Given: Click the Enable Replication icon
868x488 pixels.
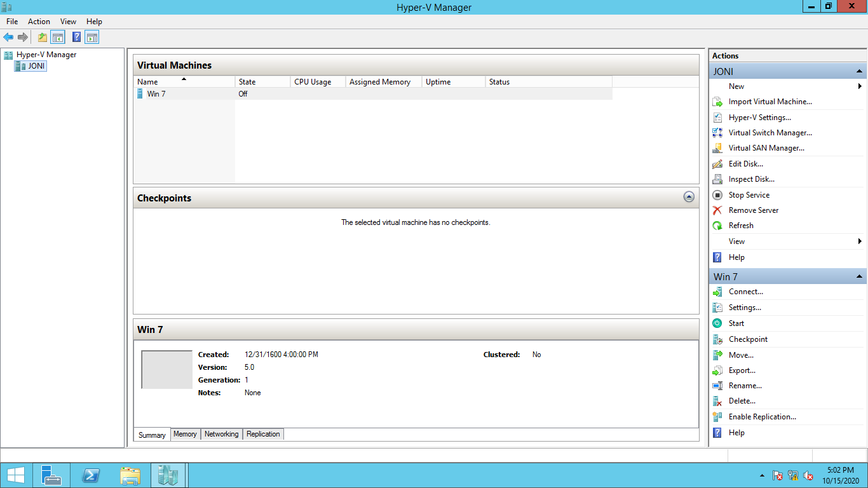Looking at the screenshot, I should (x=717, y=417).
